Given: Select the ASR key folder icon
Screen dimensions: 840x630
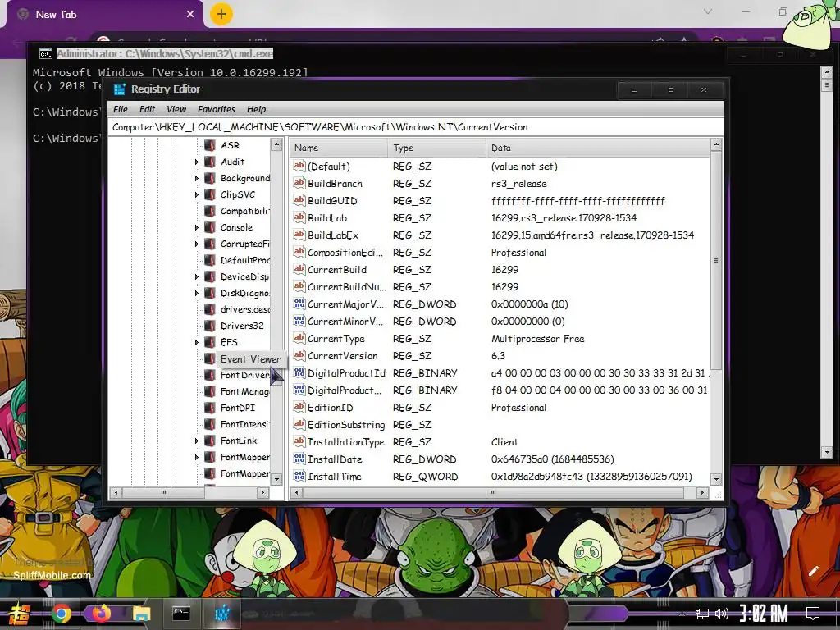Looking at the screenshot, I should click(210, 146).
